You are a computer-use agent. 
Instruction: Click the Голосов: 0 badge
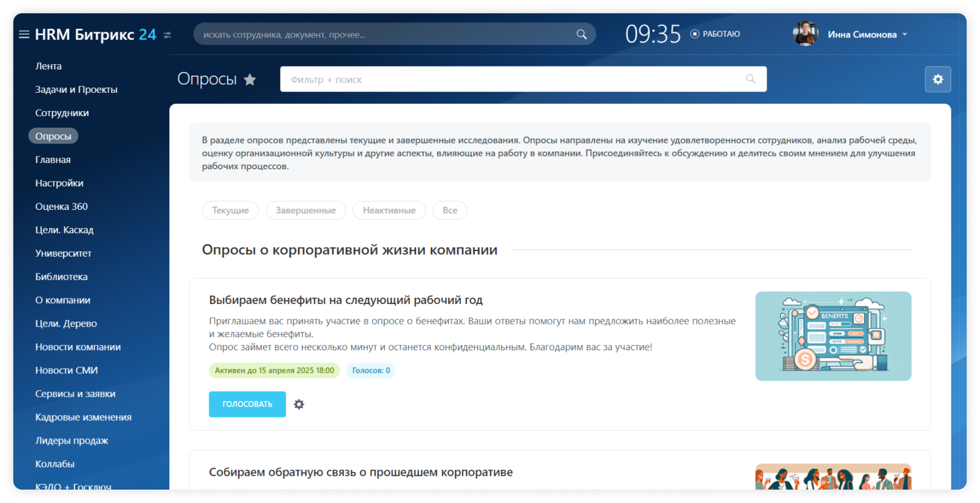[371, 371]
